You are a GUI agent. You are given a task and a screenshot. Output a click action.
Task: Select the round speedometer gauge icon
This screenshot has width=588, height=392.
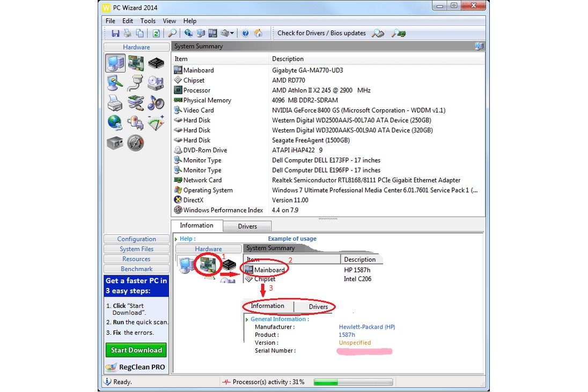pos(135,143)
